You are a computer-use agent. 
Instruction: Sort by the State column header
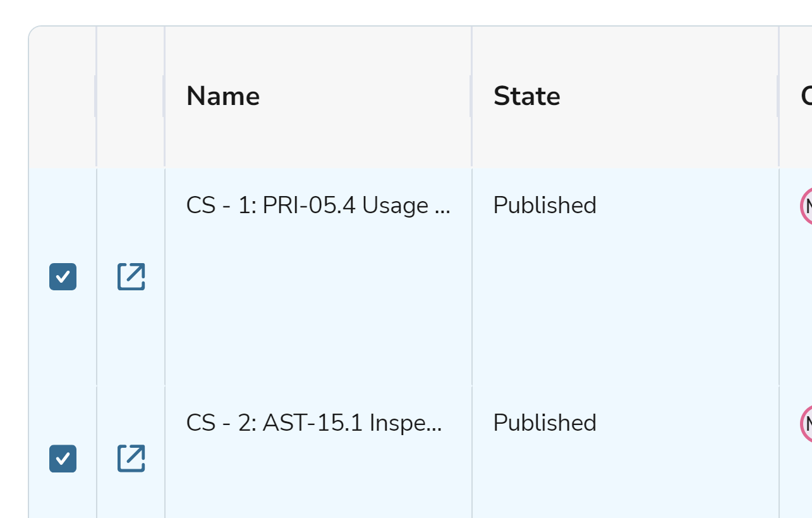[527, 96]
